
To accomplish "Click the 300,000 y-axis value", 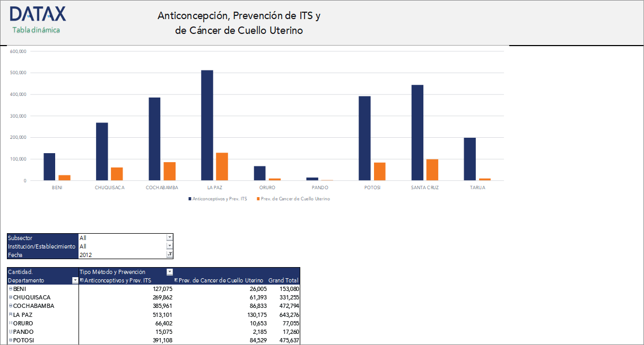I will [18, 116].
